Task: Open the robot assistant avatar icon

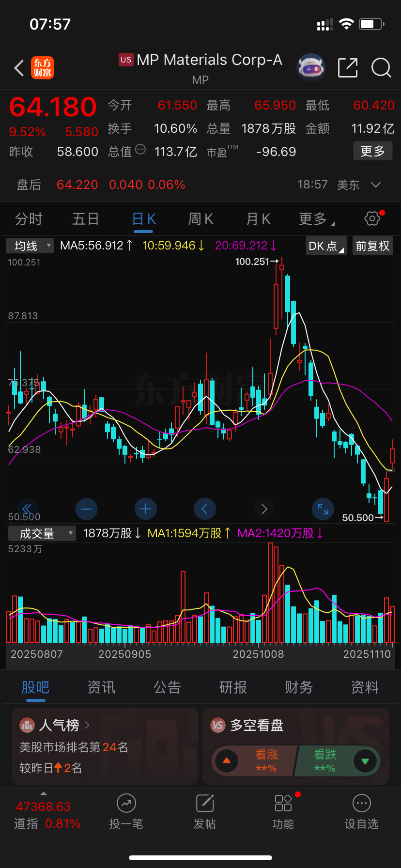Action: point(310,68)
